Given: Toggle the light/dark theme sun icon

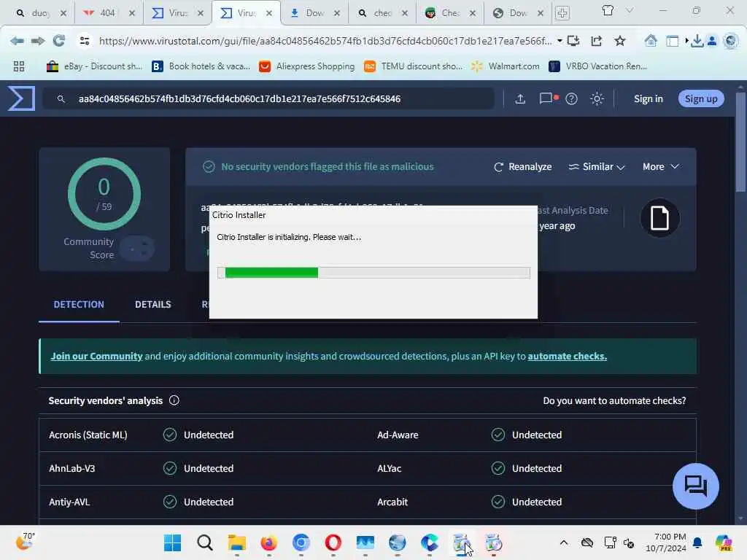Looking at the screenshot, I should pyautogui.click(x=597, y=98).
